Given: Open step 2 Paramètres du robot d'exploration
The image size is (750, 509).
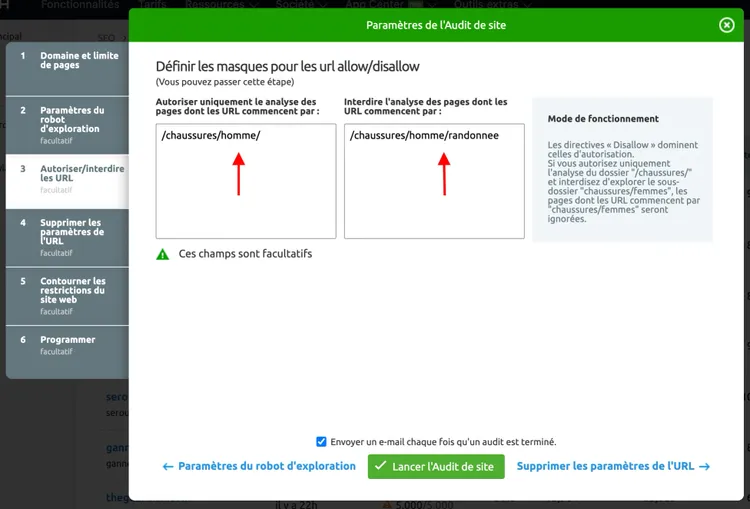Looking at the screenshot, I should pos(67,125).
